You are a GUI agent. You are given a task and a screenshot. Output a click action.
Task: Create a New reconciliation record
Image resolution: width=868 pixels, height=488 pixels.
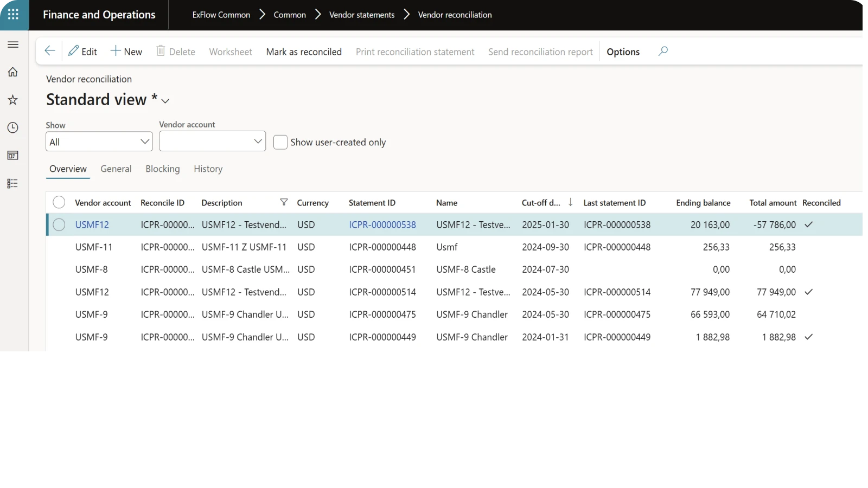click(x=126, y=52)
